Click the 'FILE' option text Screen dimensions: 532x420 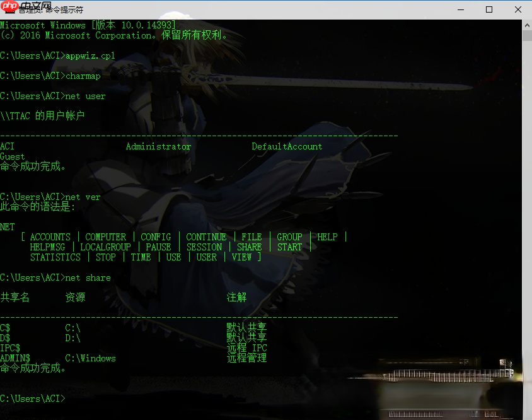tap(252, 237)
